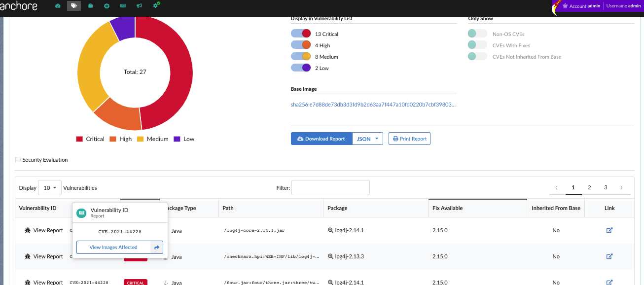
Task: Click the megaphone icon in top navigation
Action: click(x=139, y=6)
